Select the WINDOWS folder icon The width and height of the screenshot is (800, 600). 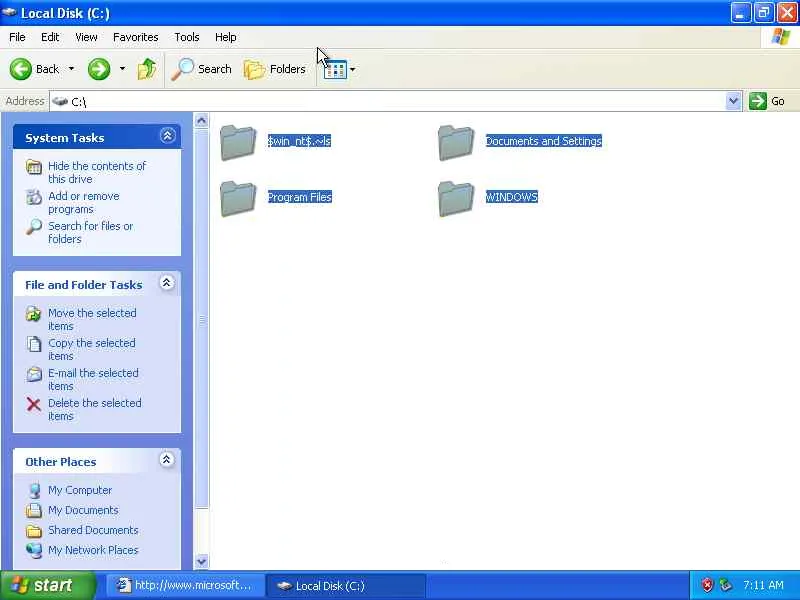click(456, 198)
